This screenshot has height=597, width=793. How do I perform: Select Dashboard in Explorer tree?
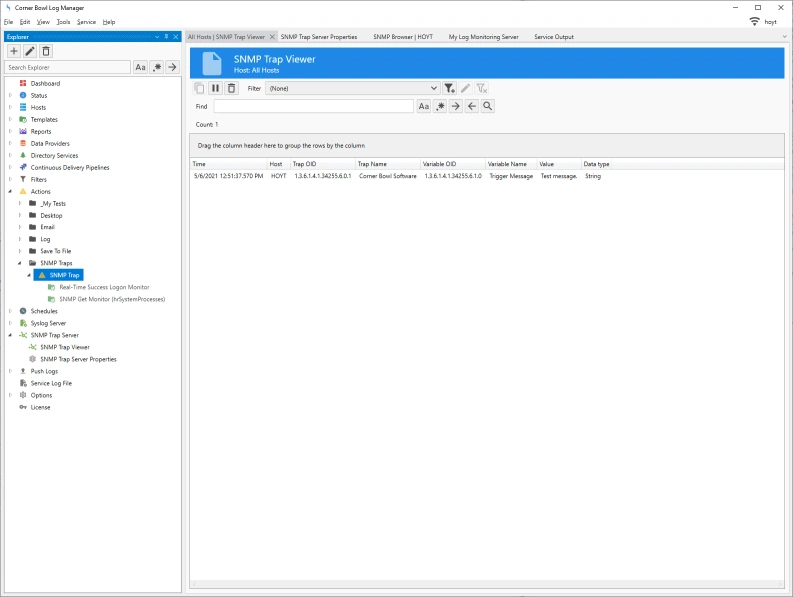tap(45, 83)
